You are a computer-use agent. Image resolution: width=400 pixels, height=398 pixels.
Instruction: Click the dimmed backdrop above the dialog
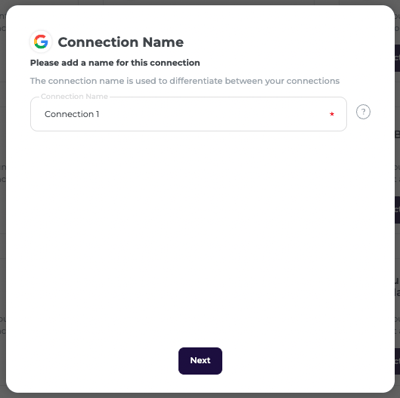[x=200, y=2]
